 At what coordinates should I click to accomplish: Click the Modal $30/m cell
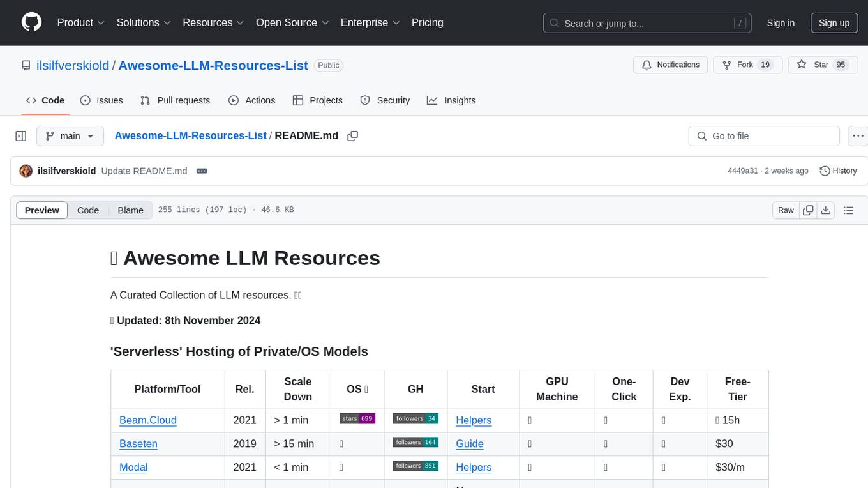point(738,468)
